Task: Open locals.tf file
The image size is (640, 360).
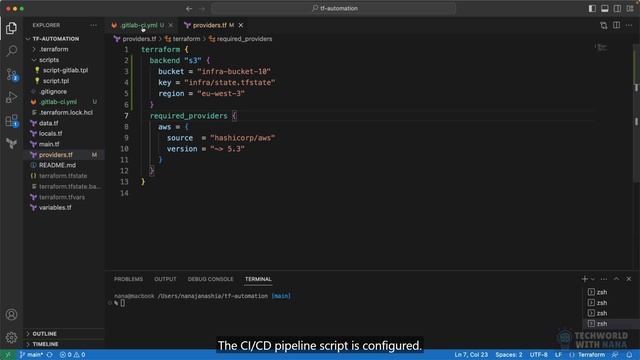Action: tap(50, 133)
